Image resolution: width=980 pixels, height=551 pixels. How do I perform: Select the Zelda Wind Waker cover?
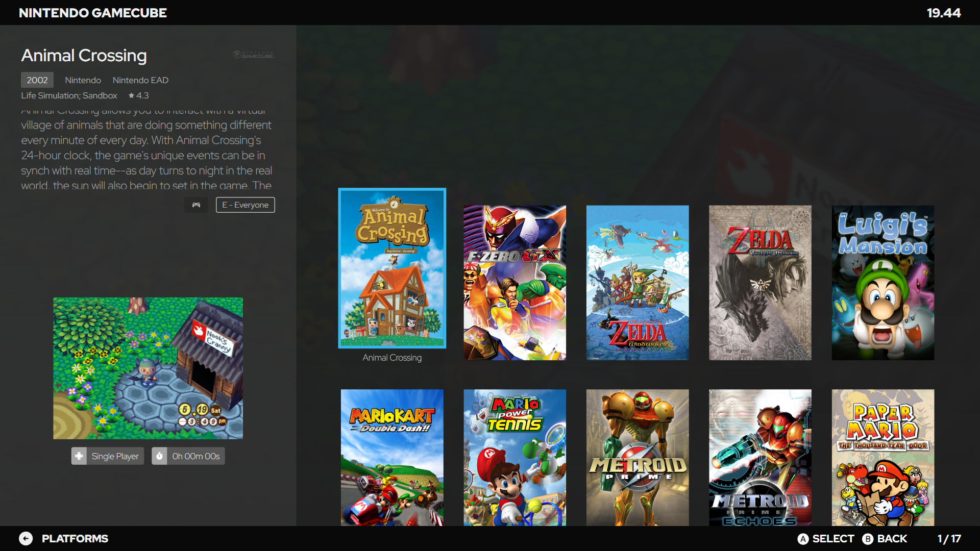click(x=638, y=283)
